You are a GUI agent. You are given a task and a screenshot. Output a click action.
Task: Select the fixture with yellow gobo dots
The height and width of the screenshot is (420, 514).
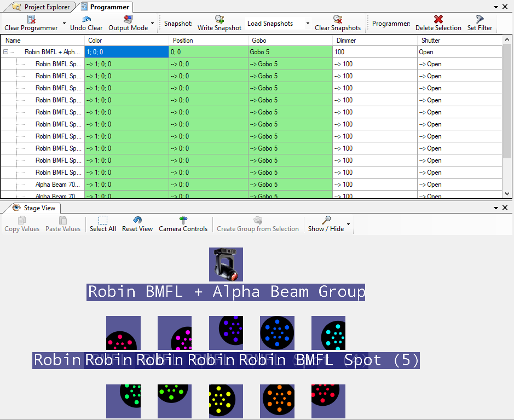(226, 401)
